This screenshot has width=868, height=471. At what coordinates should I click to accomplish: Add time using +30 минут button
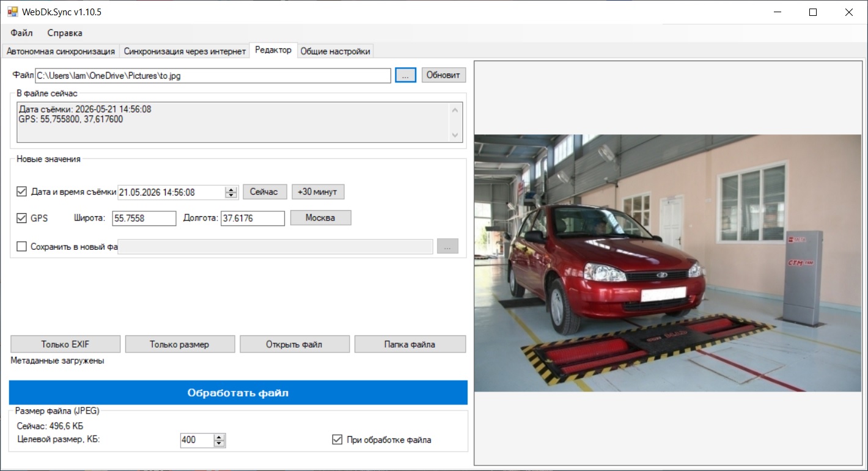(x=318, y=192)
